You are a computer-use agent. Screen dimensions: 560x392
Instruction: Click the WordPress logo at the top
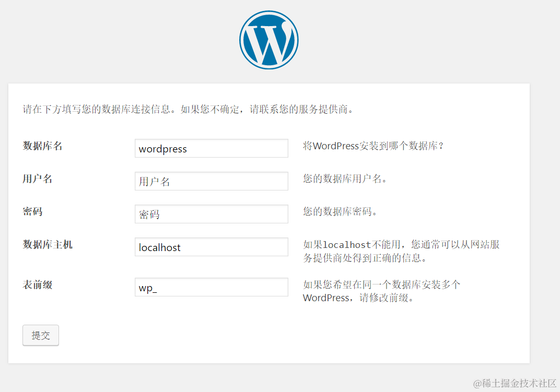tap(269, 40)
